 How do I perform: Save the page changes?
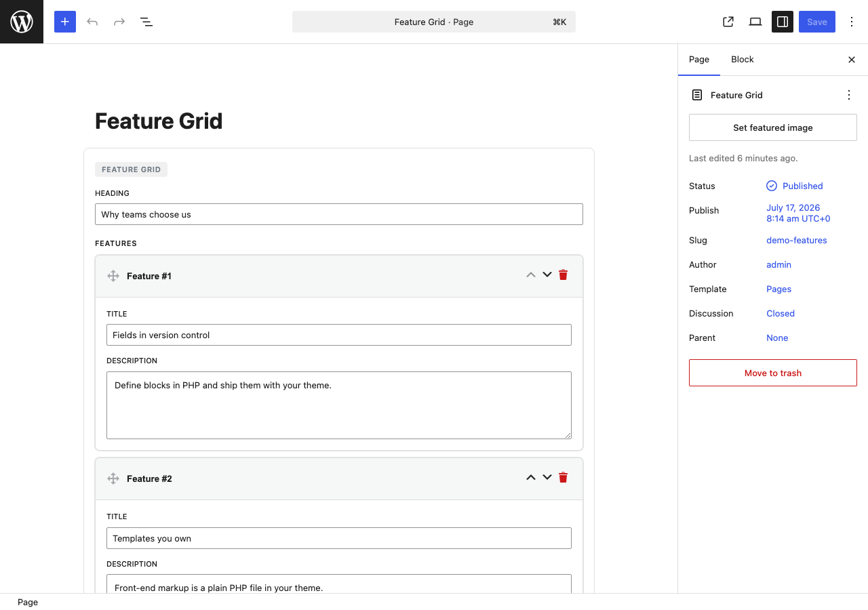pyautogui.click(x=817, y=22)
